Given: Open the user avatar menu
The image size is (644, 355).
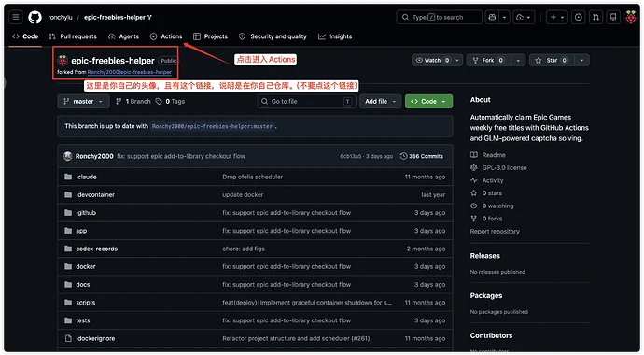Looking at the screenshot, I should 631,17.
